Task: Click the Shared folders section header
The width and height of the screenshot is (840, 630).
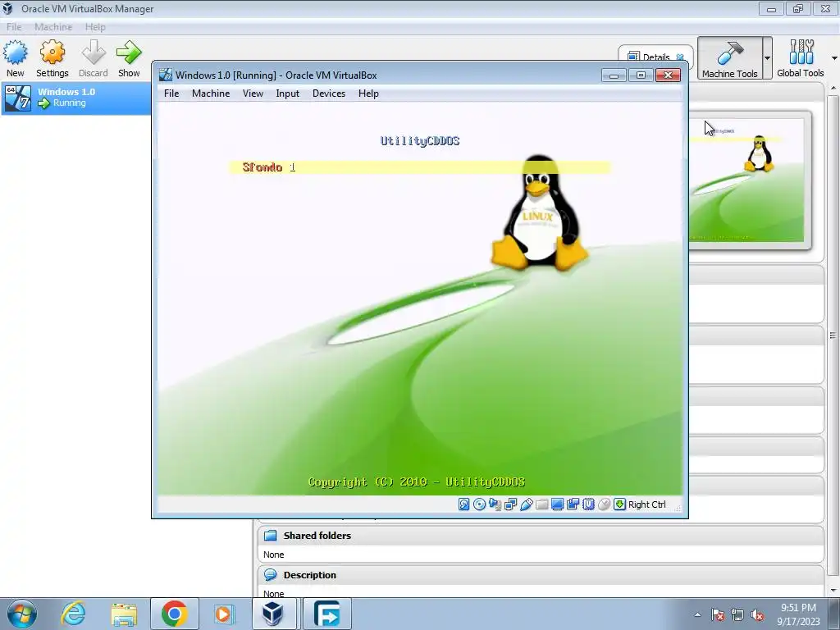Action: (541, 536)
